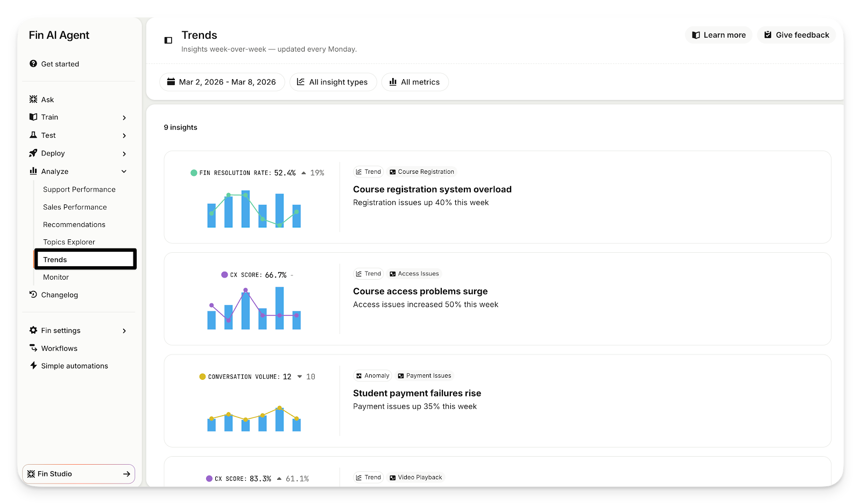Viewport: 861px width, 504px height.
Task: Click the sidebar collapse panel icon
Action: [x=168, y=40]
